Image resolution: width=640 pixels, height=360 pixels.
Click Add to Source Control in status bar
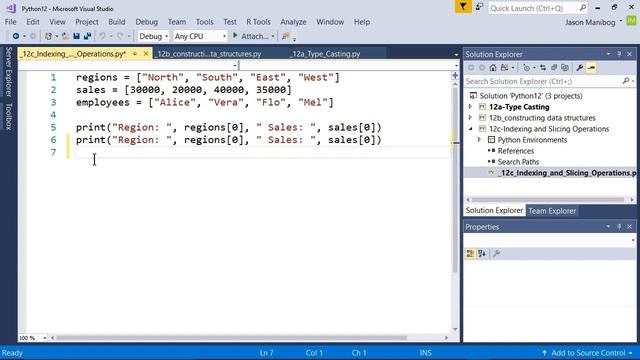tap(588, 353)
